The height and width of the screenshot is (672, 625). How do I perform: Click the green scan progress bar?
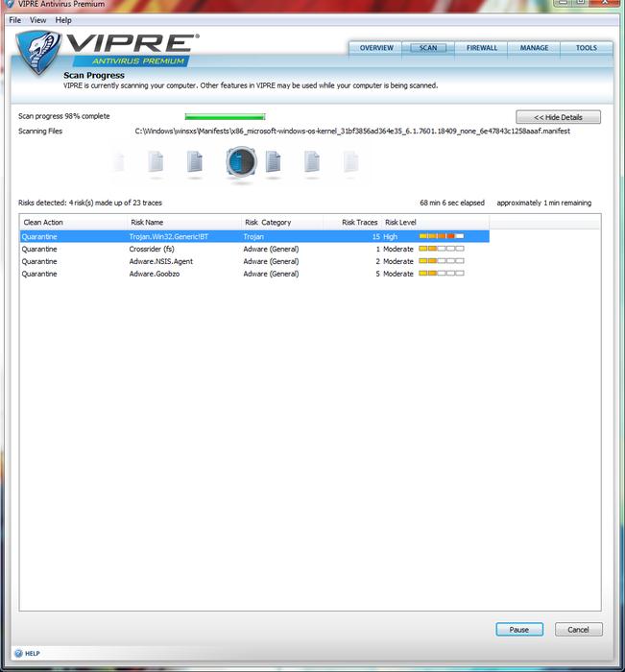(x=225, y=117)
